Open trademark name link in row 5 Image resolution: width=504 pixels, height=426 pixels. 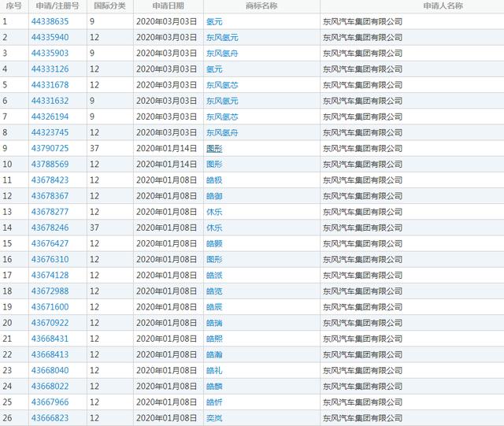[x=222, y=85]
